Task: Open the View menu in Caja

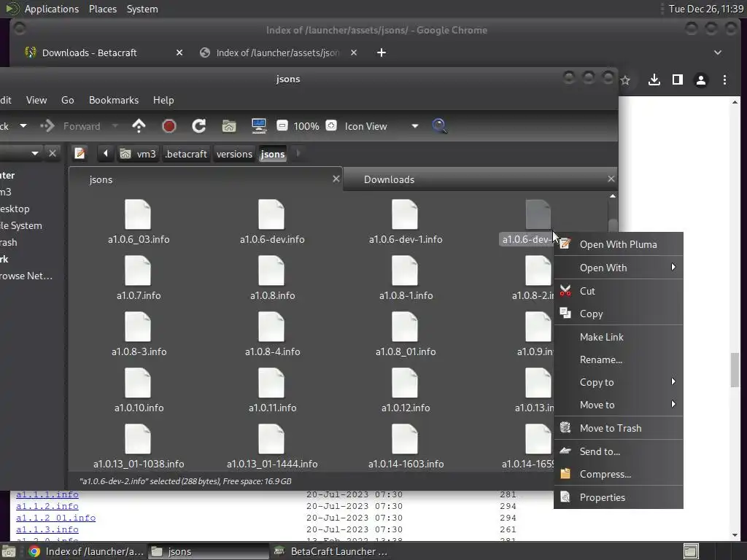Action: [36, 100]
